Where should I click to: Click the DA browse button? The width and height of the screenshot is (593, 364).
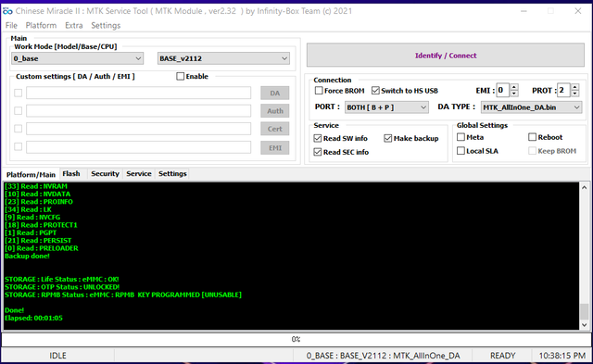(275, 93)
